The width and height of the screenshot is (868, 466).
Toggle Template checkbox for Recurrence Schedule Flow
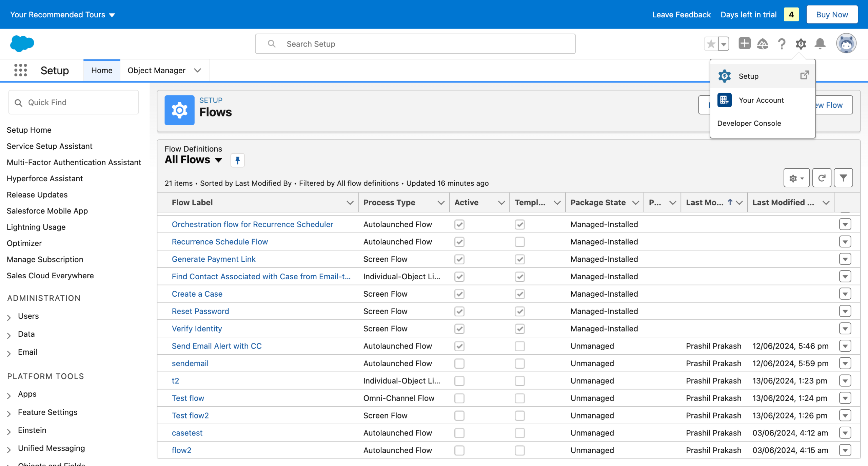[519, 242]
